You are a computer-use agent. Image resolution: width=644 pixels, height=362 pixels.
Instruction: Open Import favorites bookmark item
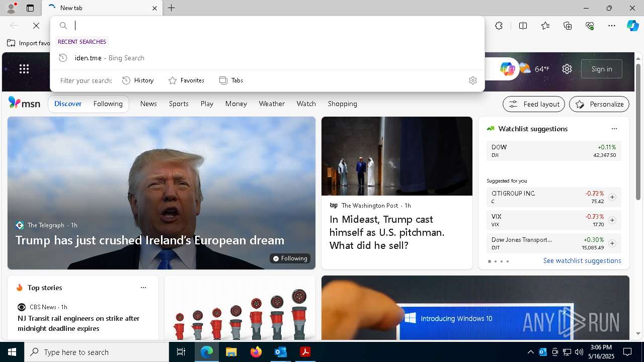tap(29, 43)
